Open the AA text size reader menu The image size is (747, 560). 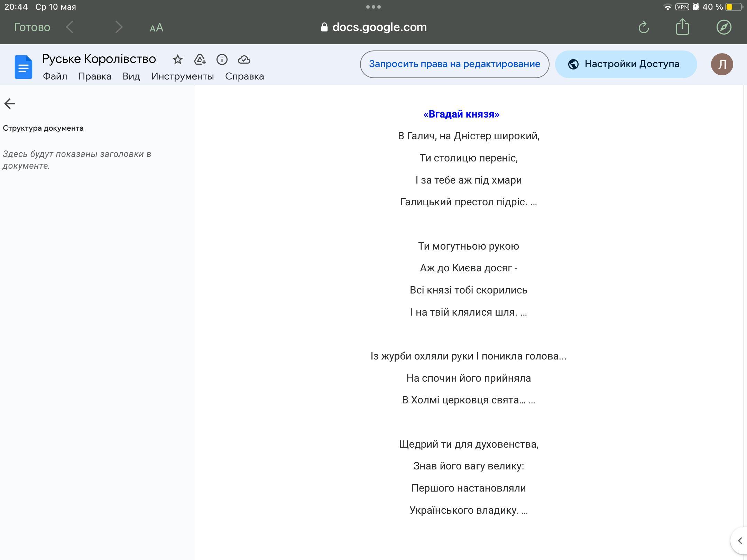point(156,27)
